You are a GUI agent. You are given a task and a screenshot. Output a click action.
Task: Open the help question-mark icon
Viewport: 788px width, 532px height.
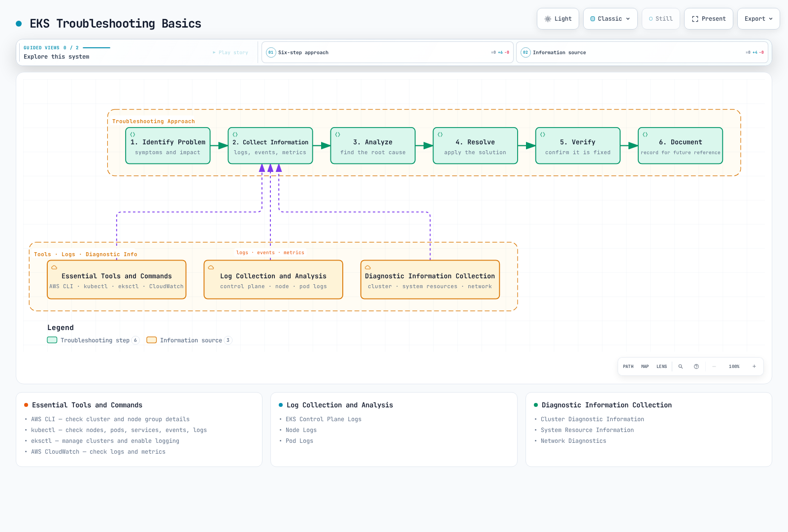(696, 366)
